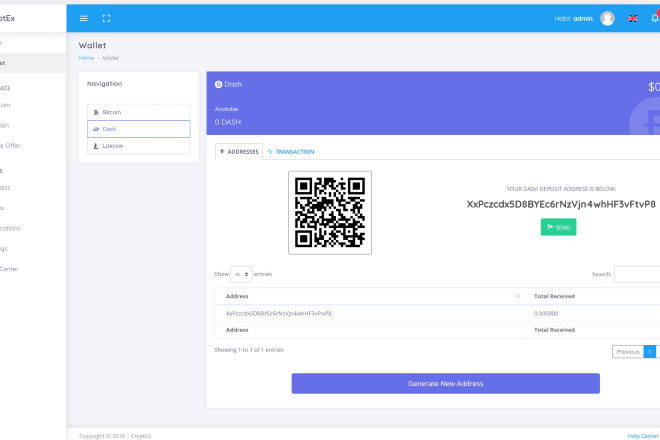Sort by the Address column header

coord(369,296)
